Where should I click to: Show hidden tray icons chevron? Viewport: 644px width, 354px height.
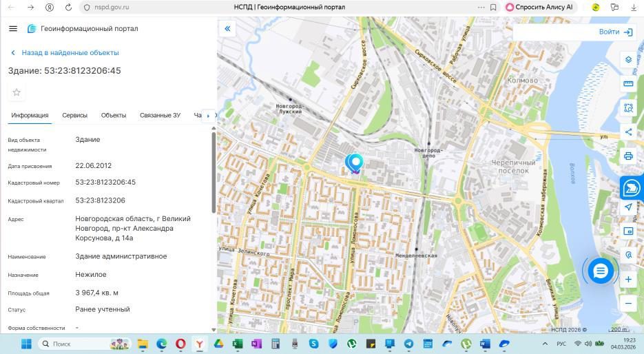tap(545, 344)
